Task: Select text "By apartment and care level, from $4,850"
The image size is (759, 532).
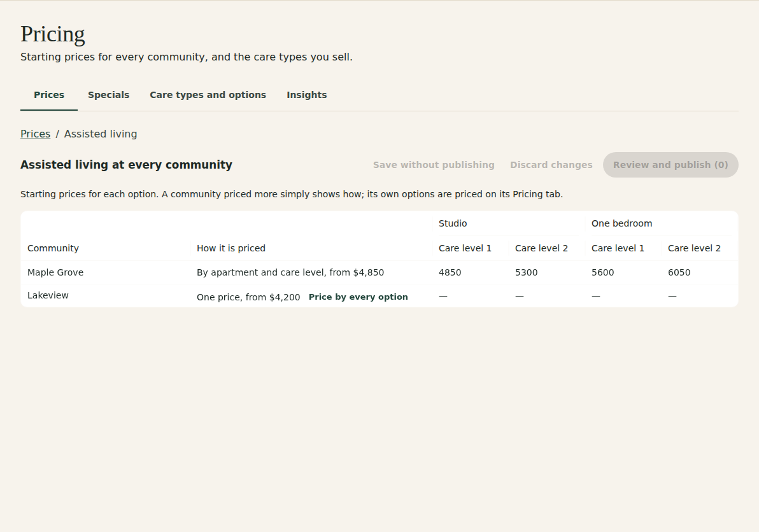Action: click(290, 272)
